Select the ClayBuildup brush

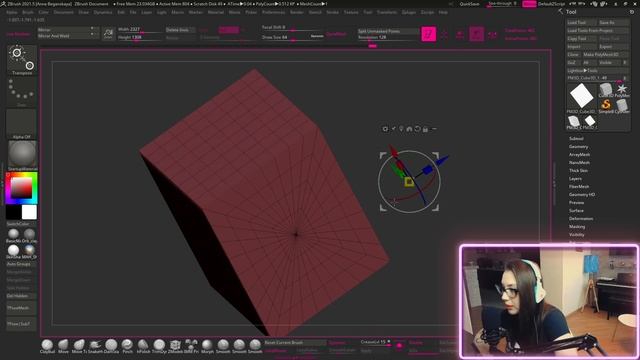(x=47, y=345)
